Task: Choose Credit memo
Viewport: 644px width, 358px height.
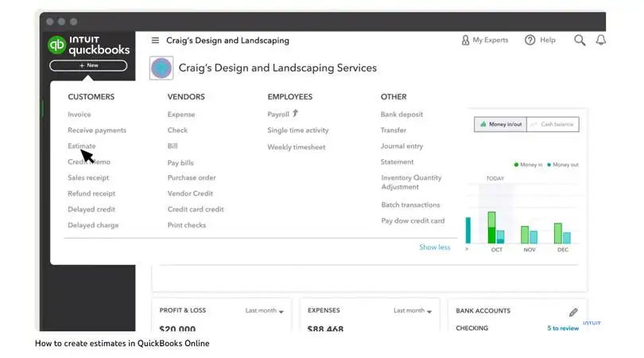Action: 89,162
